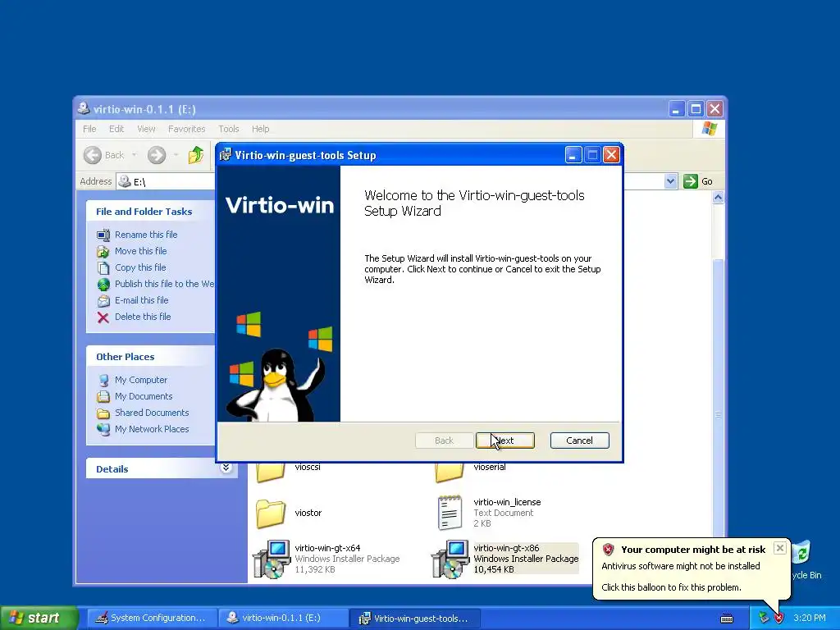Open the Tools menu in Explorer
840x630 pixels.
click(x=228, y=129)
